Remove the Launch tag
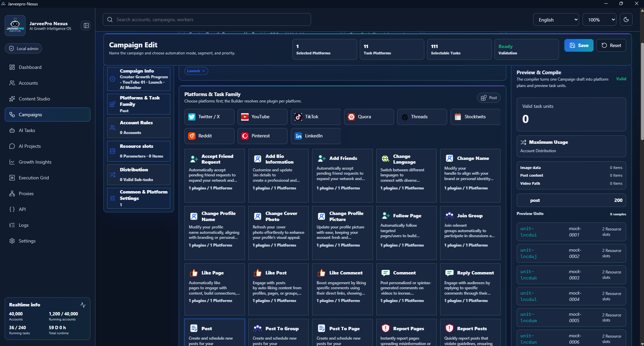 pyautogui.click(x=204, y=71)
